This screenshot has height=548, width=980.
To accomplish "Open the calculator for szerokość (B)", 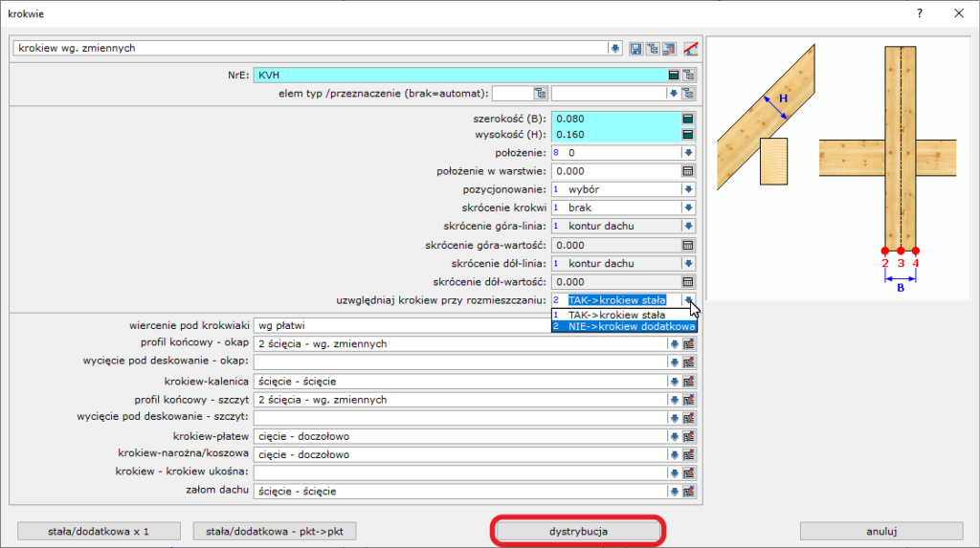I will (687, 120).
